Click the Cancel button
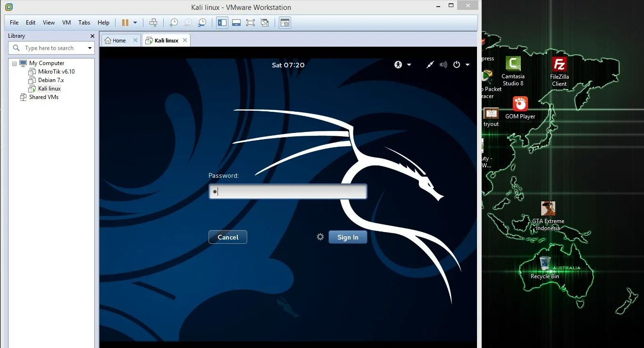The width and height of the screenshot is (644, 348). click(228, 237)
